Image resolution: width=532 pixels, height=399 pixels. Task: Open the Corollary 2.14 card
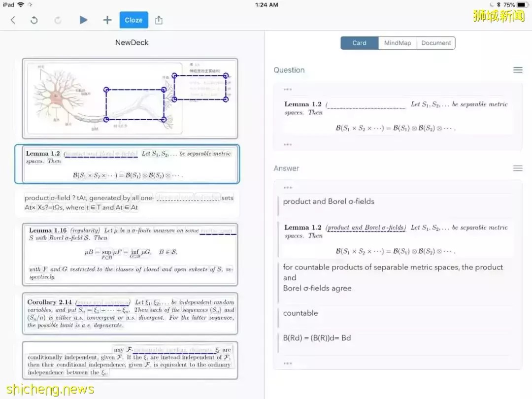pos(130,314)
